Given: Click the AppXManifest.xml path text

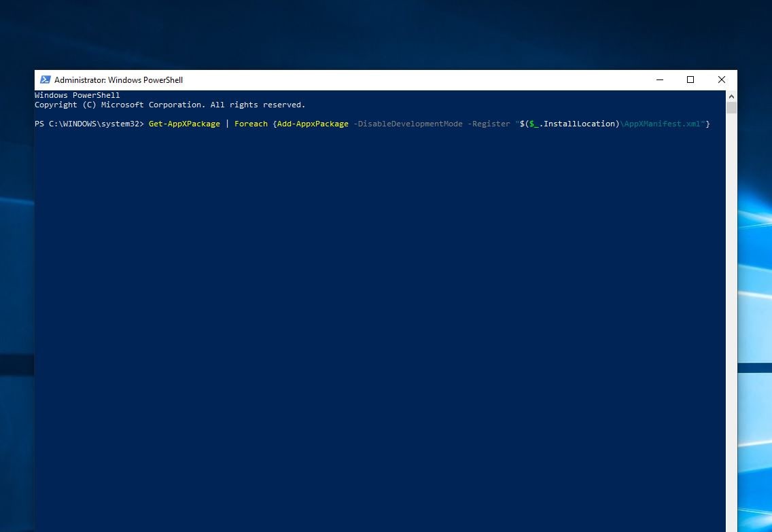Looking at the screenshot, I should click(x=663, y=124).
